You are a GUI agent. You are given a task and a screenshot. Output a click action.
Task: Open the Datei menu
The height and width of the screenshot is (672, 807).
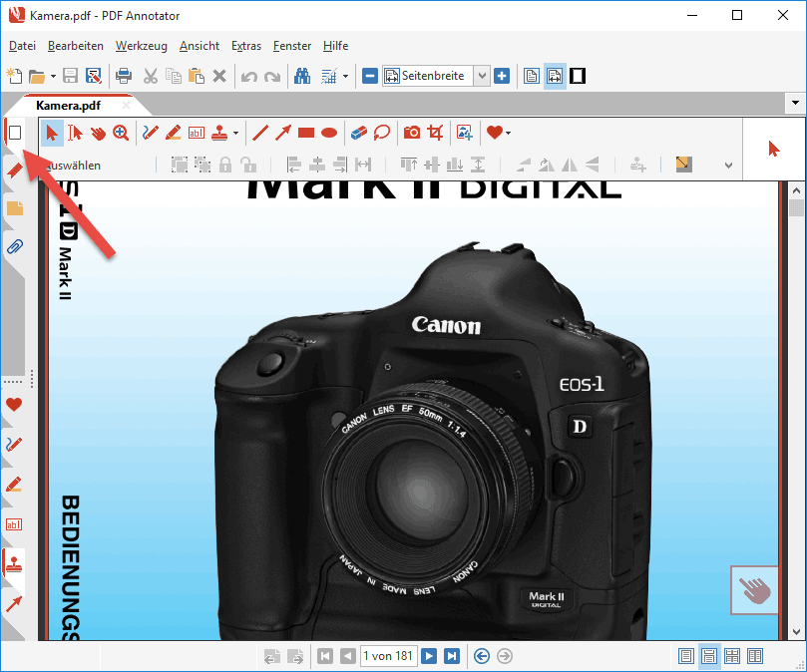click(x=22, y=46)
